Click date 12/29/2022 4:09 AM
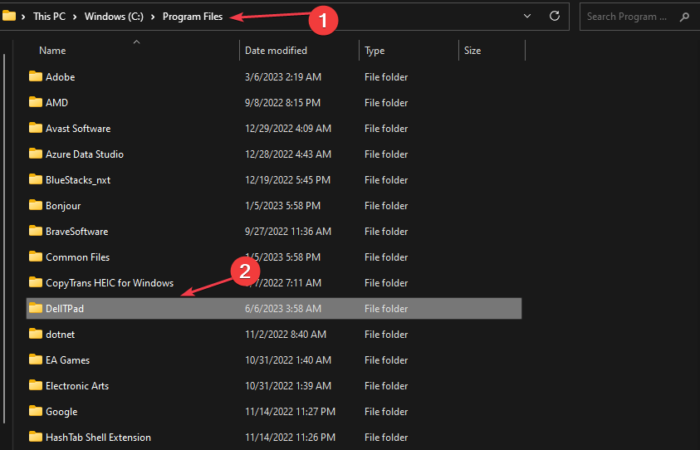The height and width of the screenshot is (450, 700). click(288, 129)
